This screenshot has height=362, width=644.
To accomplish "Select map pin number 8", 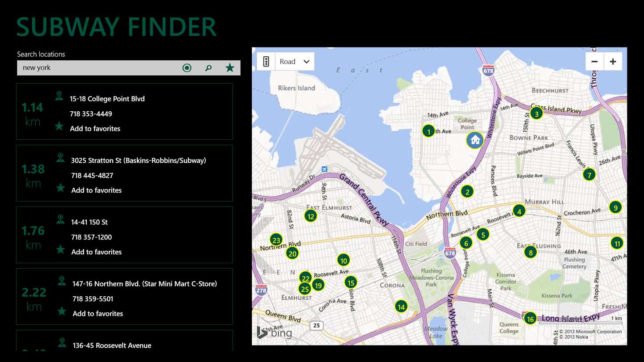I will point(531,252).
